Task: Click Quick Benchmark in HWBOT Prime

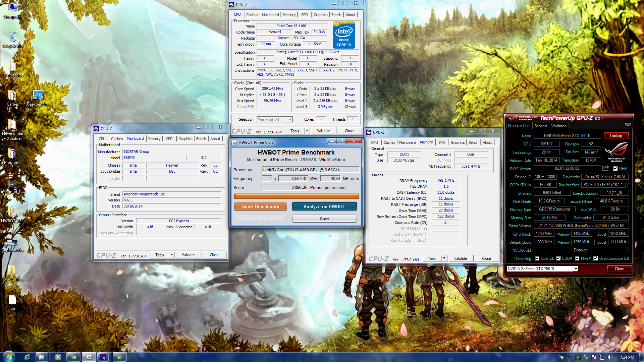Action: pos(260,206)
